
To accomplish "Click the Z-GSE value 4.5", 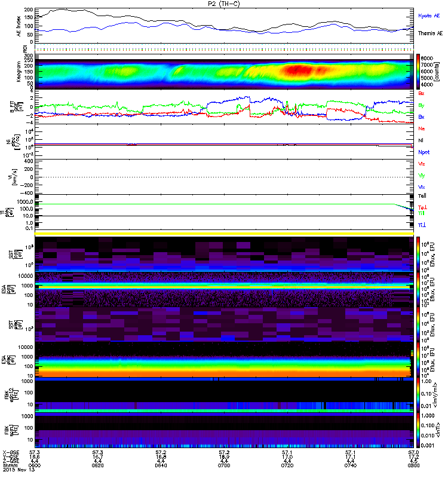I will pos(413,461).
